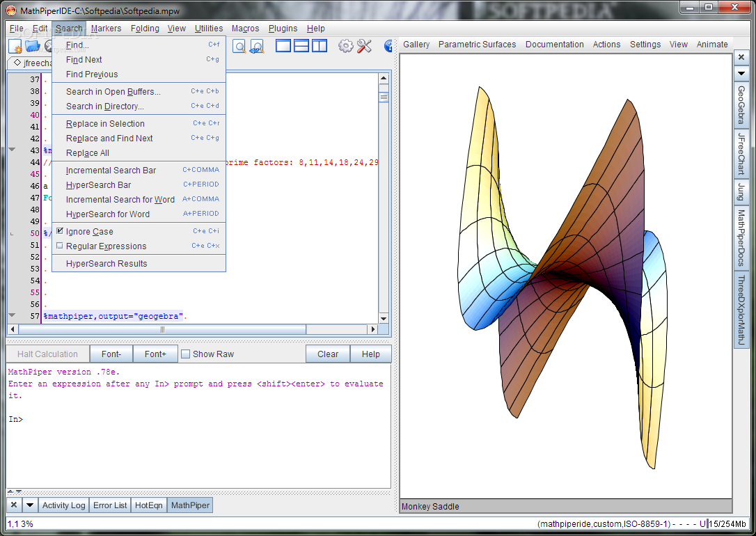Choose Replace in Selection
Image resolution: width=756 pixels, height=536 pixels.
click(139, 124)
